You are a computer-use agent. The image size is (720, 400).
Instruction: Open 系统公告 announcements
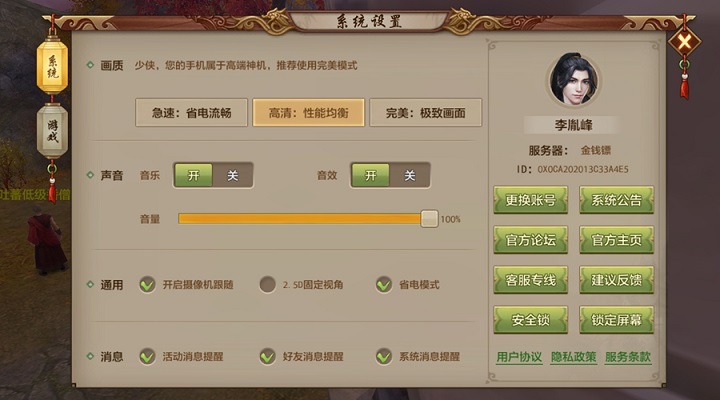(x=616, y=200)
